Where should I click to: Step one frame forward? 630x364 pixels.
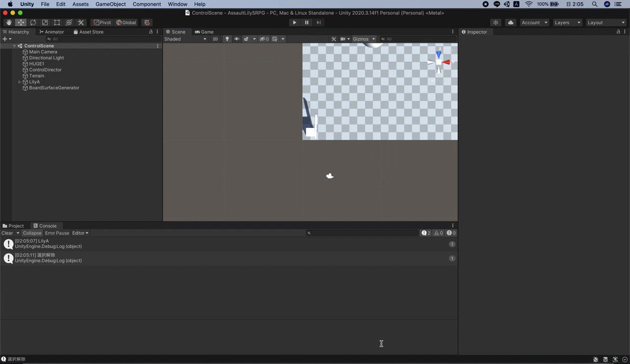[318, 23]
